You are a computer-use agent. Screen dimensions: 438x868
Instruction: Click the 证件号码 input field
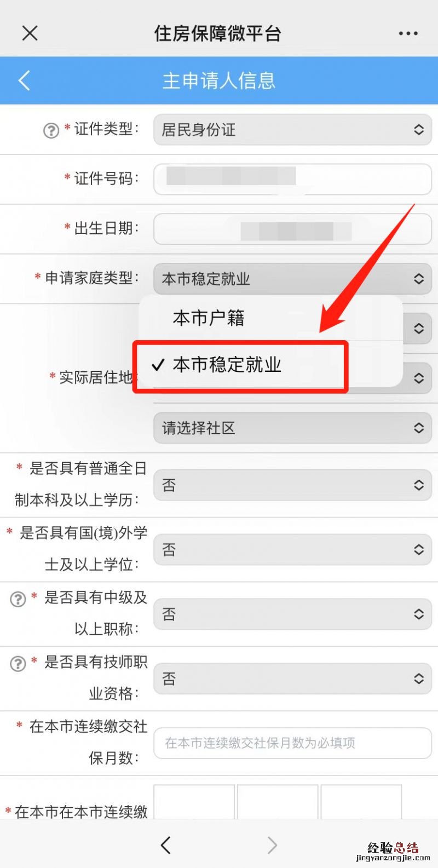pyautogui.click(x=293, y=179)
